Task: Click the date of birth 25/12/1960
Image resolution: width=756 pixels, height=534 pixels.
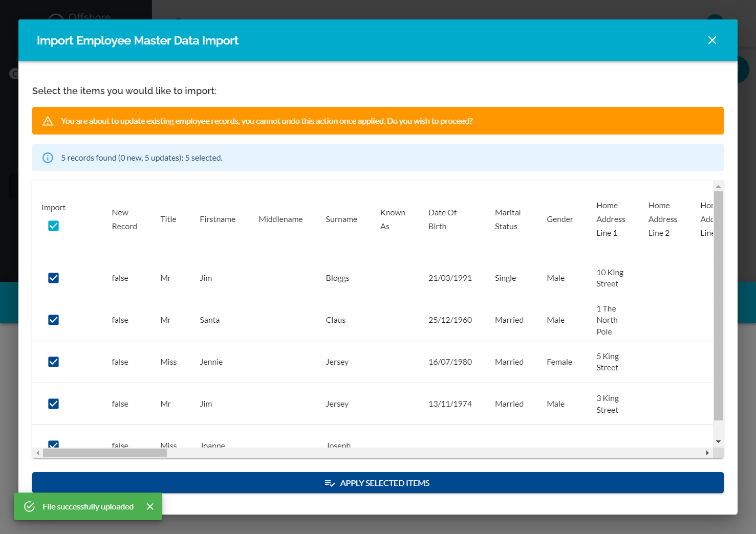Action: (x=450, y=320)
